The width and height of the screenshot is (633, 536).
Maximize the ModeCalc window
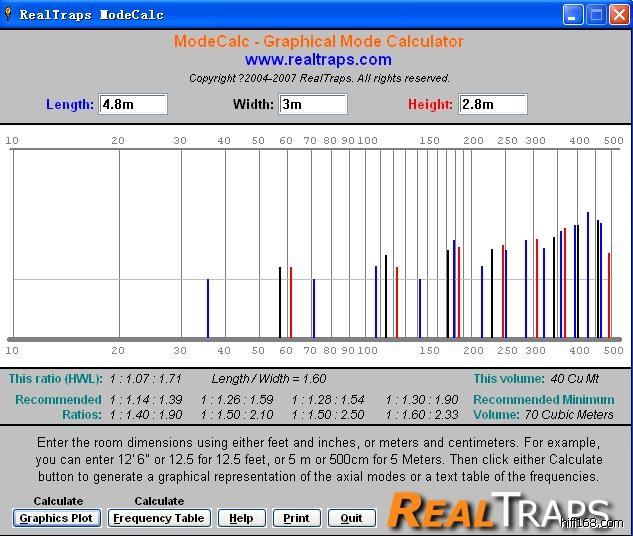click(596, 15)
